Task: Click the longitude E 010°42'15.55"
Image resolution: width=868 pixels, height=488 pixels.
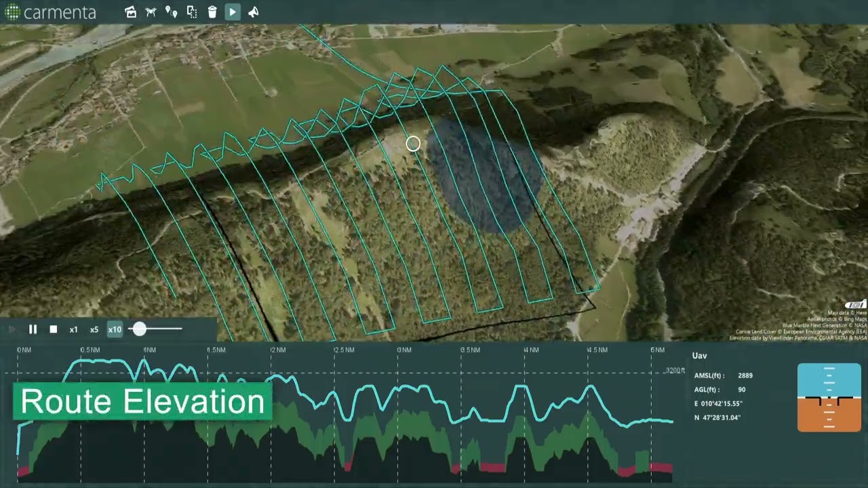Action: click(718, 404)
